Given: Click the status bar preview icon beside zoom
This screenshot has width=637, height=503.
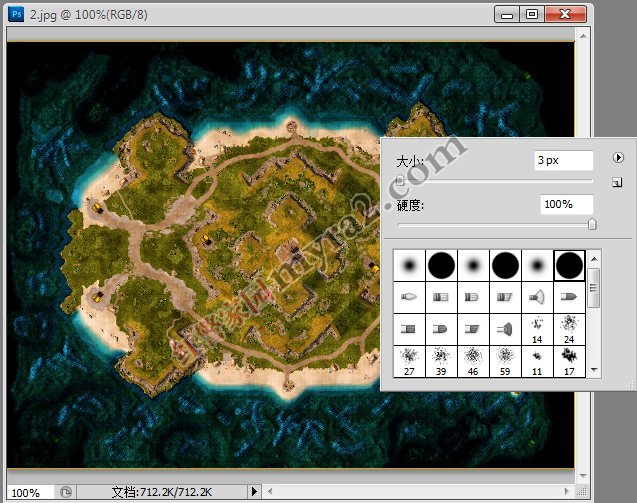Looking at the screenshot, I should tap(65, 492).
